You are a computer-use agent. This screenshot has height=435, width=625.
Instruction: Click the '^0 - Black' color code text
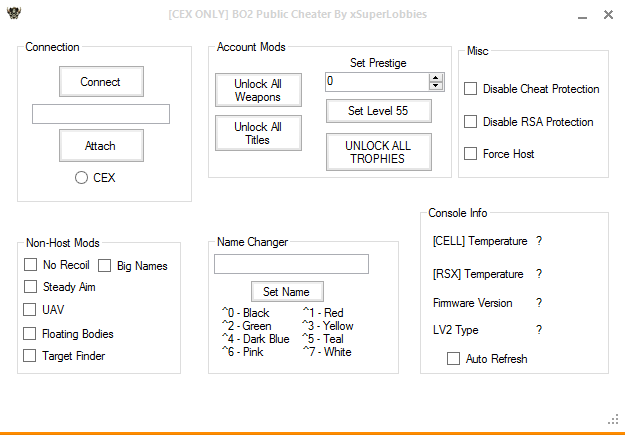(x=246, y=313)
